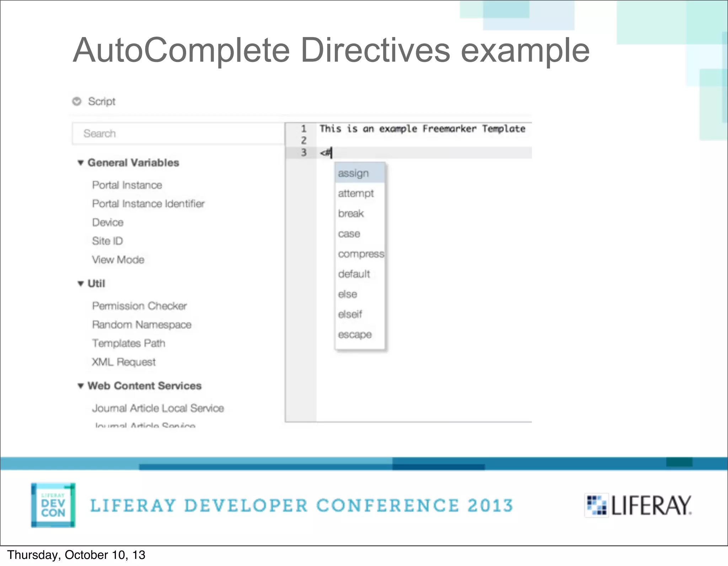Collapse the Util group
Screen dimensions: 728x566
(x=81, y=284)
